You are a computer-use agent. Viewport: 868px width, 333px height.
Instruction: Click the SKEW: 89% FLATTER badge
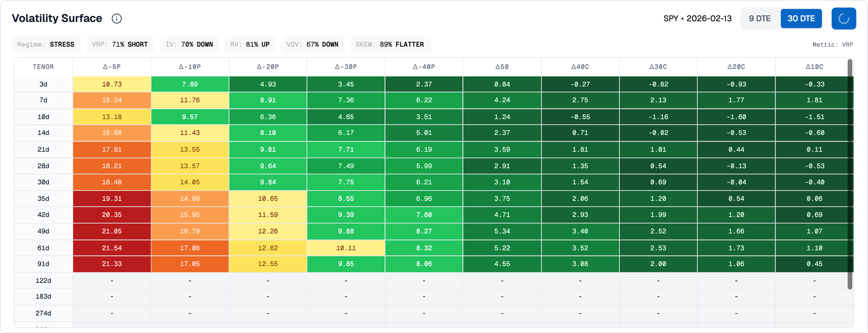point(390,45)
